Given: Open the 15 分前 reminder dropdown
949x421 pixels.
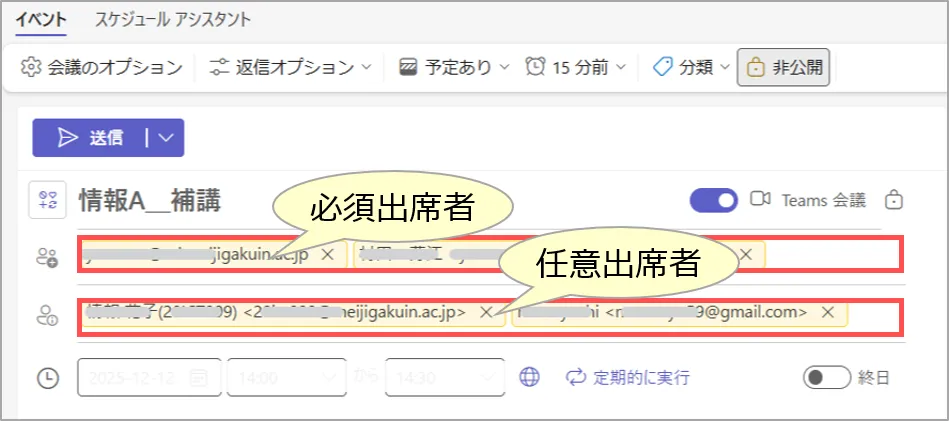Looking at the screenshot, I should coord(576,68).
